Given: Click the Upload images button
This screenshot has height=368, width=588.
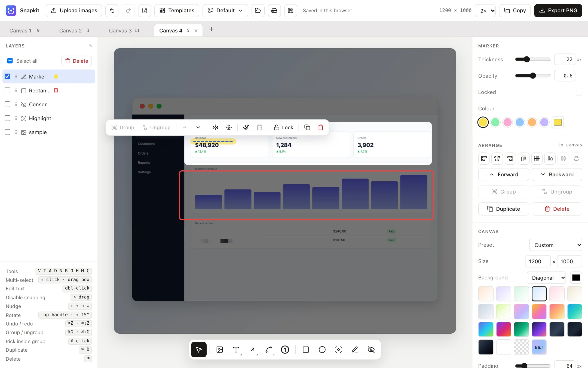Looking at the screenshot, I should pyautogui.click(x=74, y=10).
